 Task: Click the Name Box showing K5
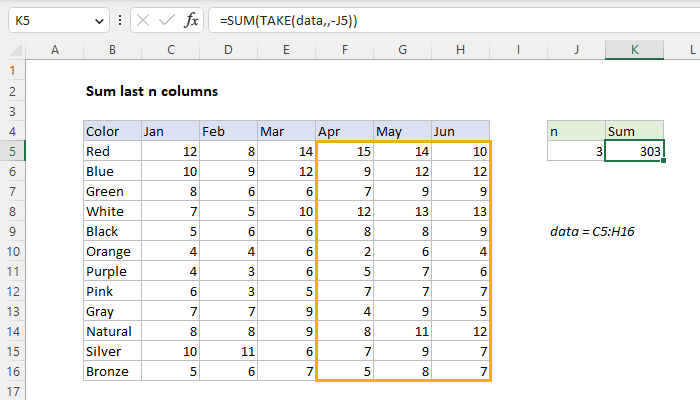[58, 21]
